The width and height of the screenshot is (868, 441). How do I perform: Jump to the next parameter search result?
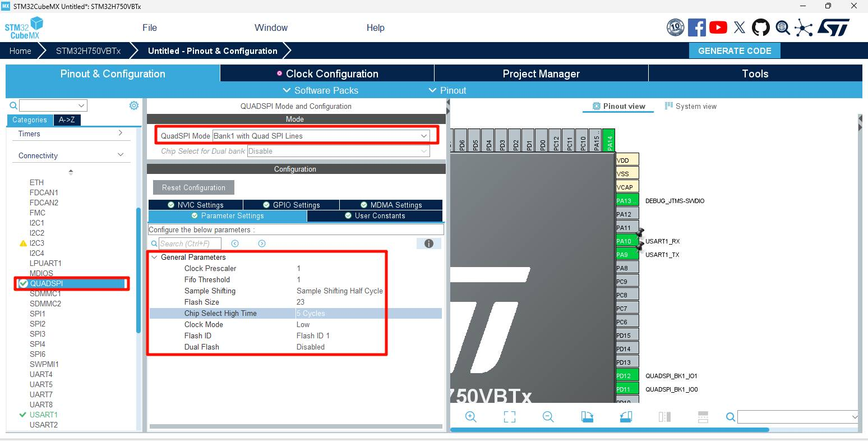pyautogui.click(x=262, y=244)
